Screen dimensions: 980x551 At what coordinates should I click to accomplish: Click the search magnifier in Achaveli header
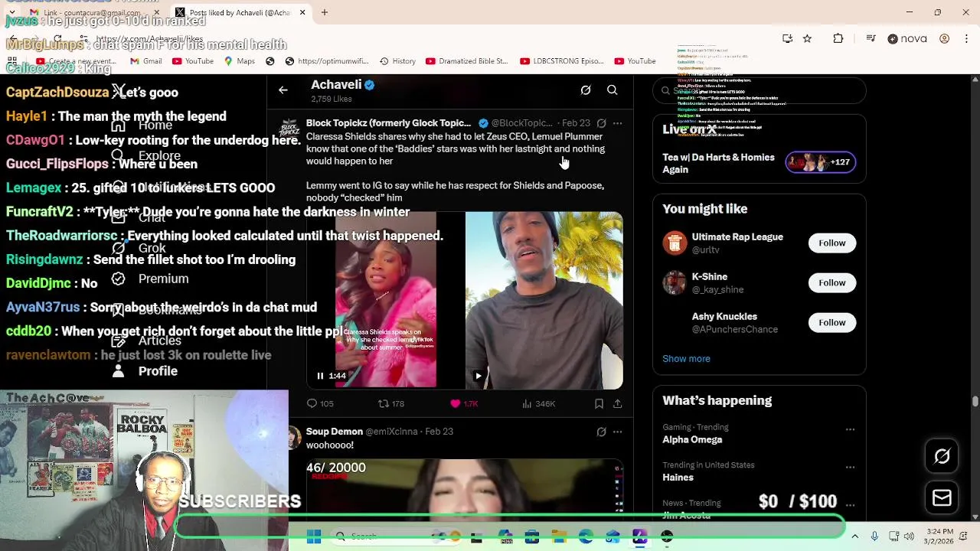click(x=612, y=90)
